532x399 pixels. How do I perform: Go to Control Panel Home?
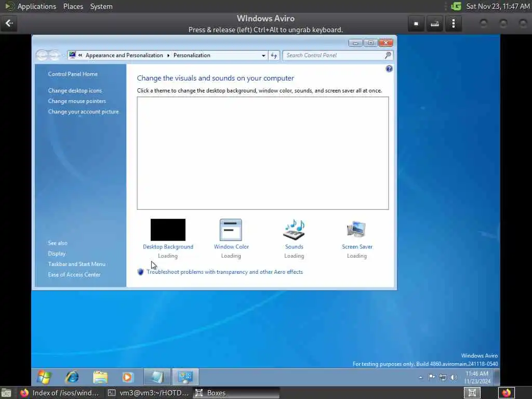click(x=73, y=74)
